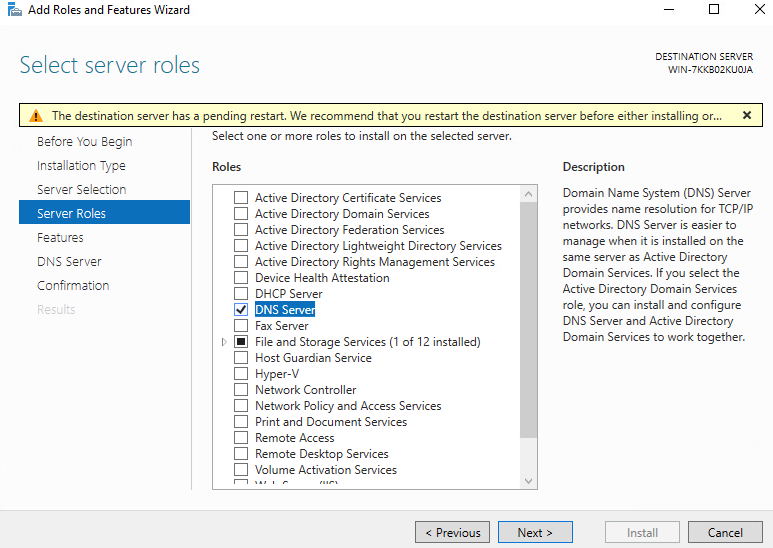This screenshot has height=548, width=773.
Task: Check Active Directory Lightweight Directory Services checkbox
Action: pos(241,245)
